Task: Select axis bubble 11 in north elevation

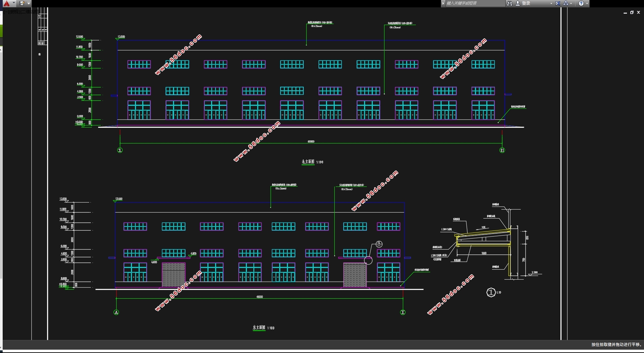Action: (x=502, y=150)
